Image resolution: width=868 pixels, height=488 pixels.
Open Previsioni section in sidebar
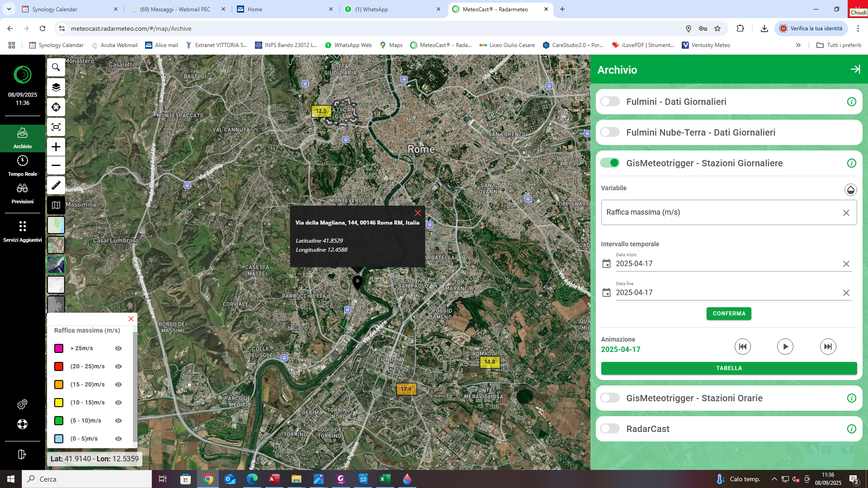[x=23, y=193]
